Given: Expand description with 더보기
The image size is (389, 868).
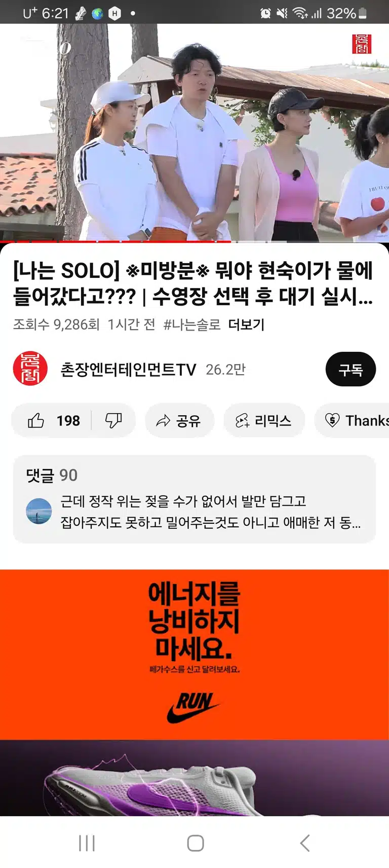Looking at the screenshot, I should [x=246, y=324].
